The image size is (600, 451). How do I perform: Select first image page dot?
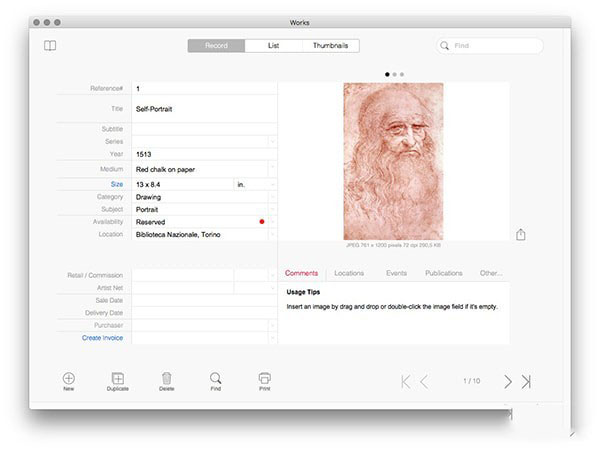[x=387, y=74]
